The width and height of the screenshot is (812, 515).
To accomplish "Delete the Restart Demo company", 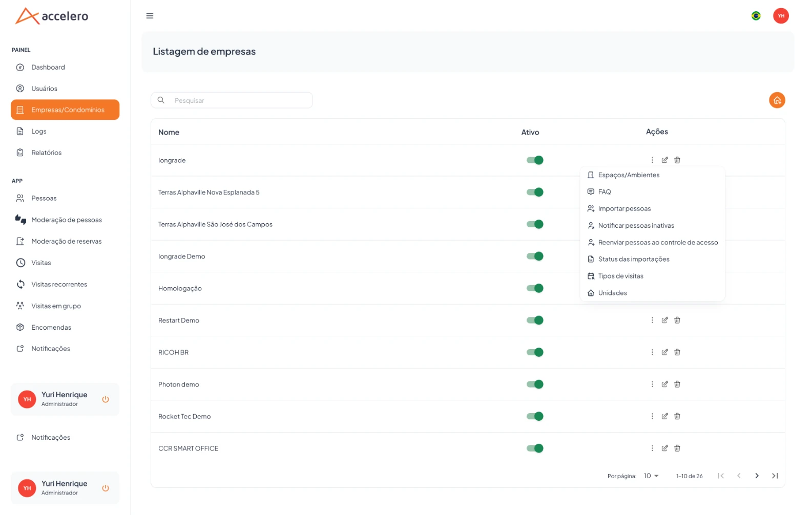I will coord(677,320).
